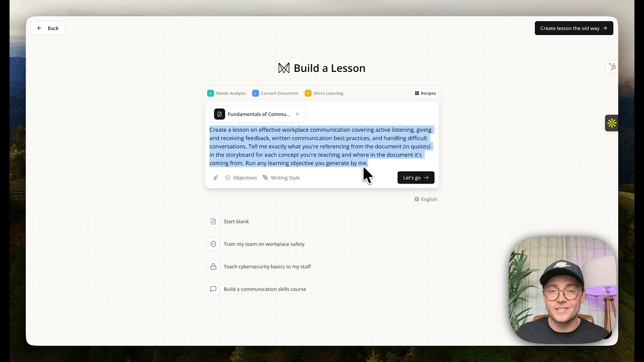Click the presenter webcam video thumbnail
This screenshot has width=644, height=362.
pyautogui.click(x=562, y=290)
